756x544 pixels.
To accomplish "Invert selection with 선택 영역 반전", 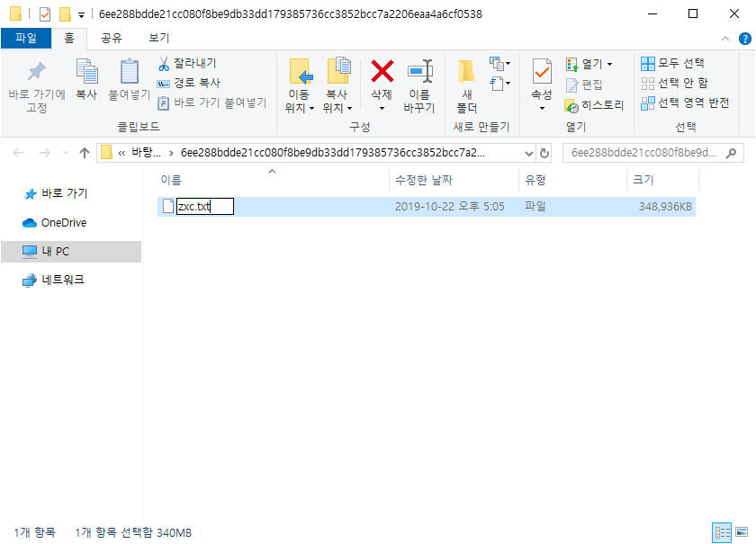I will [x=685, y=103].
